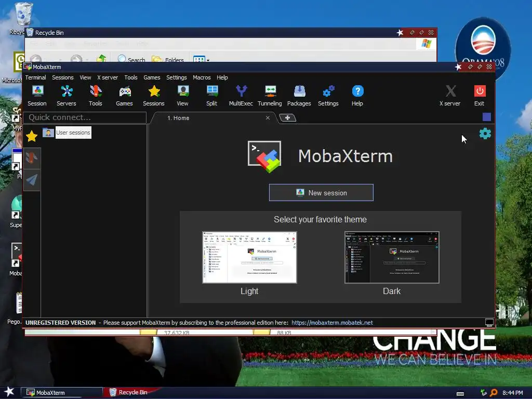This screenshot has width=532, height=399.
Task: Switch to the 1. Home tab
Action: [214, 118]
